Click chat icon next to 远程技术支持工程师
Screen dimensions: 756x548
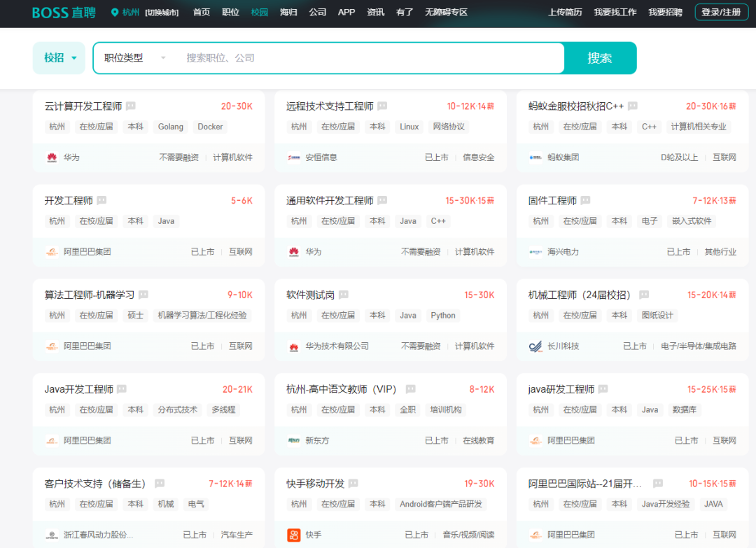coord(382,106)
